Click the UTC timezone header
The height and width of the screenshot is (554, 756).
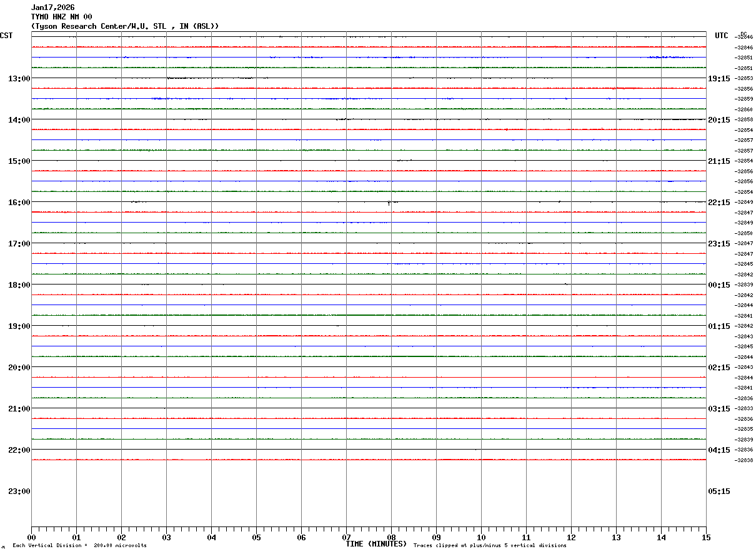point(722,36)
